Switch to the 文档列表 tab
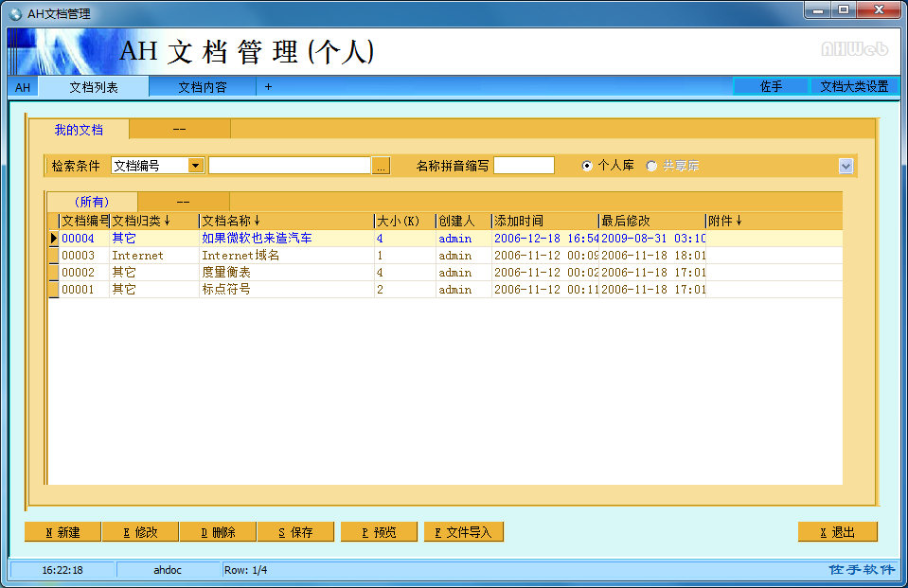Image resolution: width=908 pixels, height=588 pixels. [93, 87]
